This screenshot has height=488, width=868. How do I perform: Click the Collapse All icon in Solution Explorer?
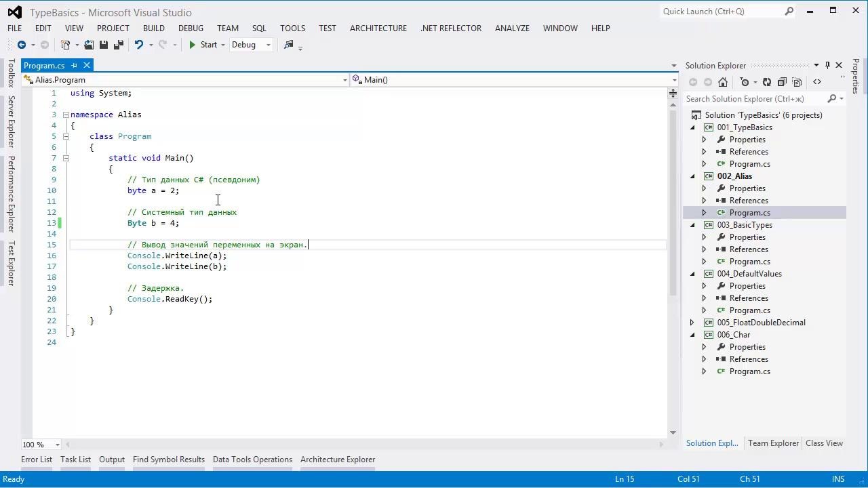(783, 82)
